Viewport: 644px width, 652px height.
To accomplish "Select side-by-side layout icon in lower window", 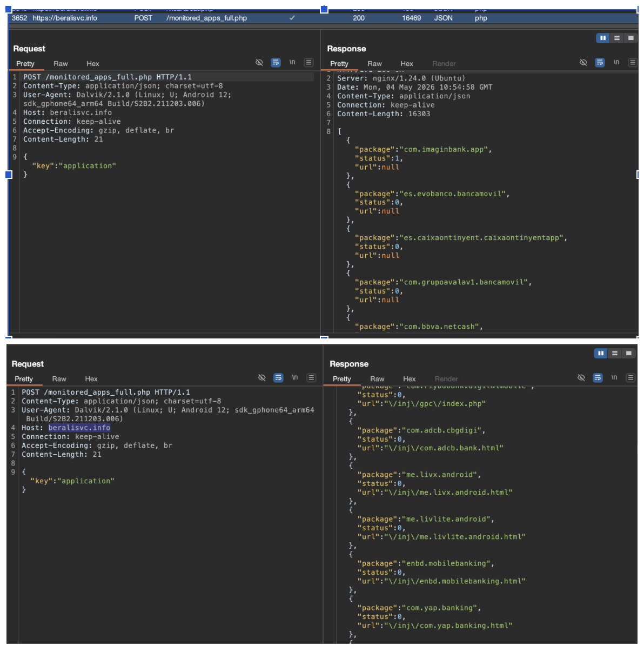I will coord(601,353).
